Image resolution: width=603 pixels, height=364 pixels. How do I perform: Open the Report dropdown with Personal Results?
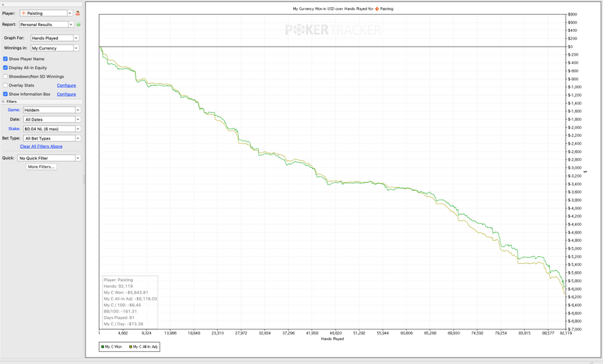[x=46, y=25]
